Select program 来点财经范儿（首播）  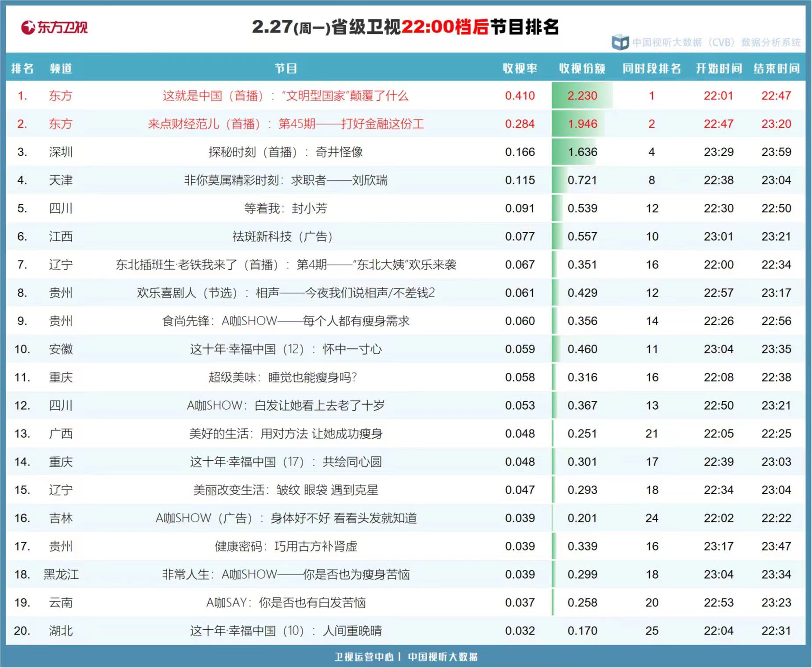click(286, 124)
